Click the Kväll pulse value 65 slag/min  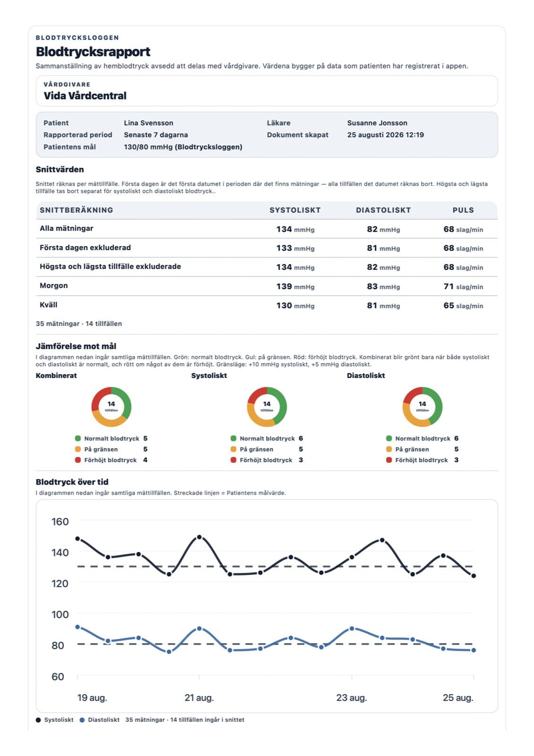(463, 306)
